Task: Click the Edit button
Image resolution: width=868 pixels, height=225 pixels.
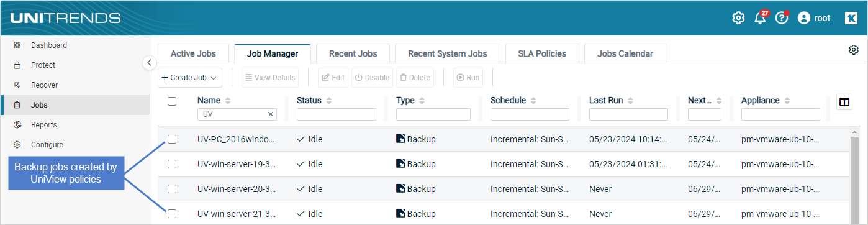Action: pyautogui.click(x=333, y=78)
